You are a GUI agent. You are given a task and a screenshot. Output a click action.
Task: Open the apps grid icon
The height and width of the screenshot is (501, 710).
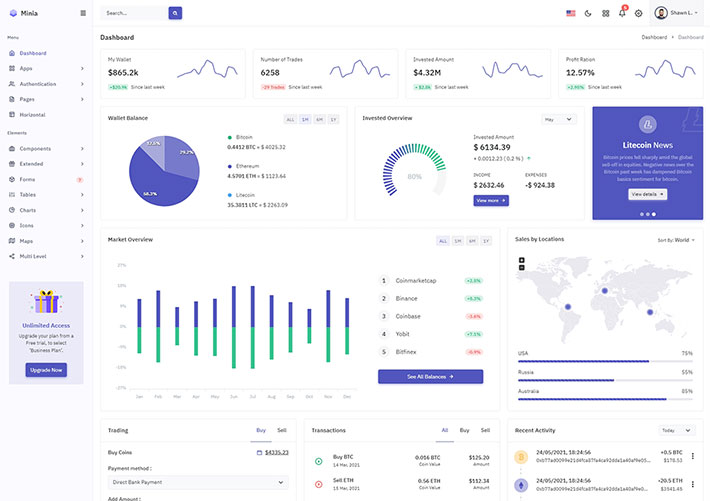tap(605, 13)
